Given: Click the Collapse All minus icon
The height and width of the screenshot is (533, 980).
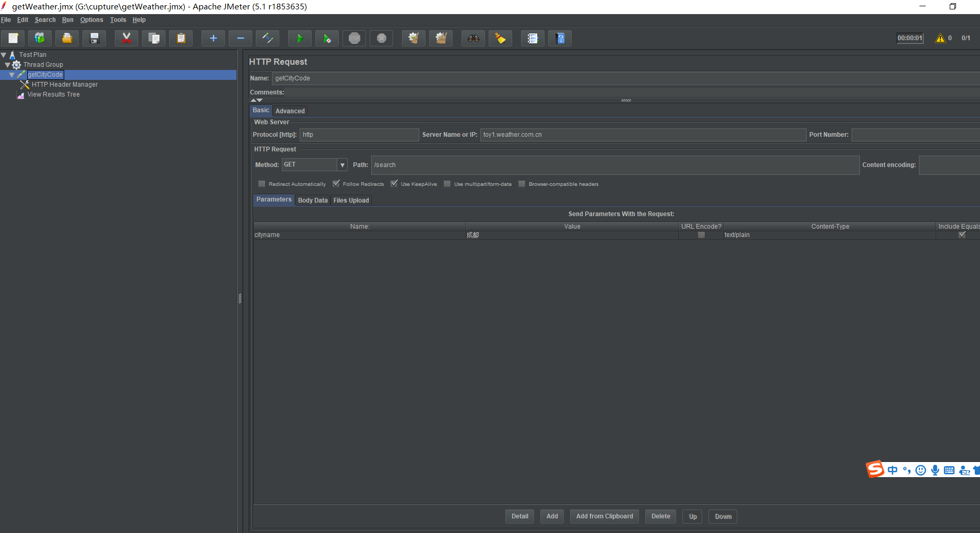Looking at the screenshot, I should [x=241, y=38].
